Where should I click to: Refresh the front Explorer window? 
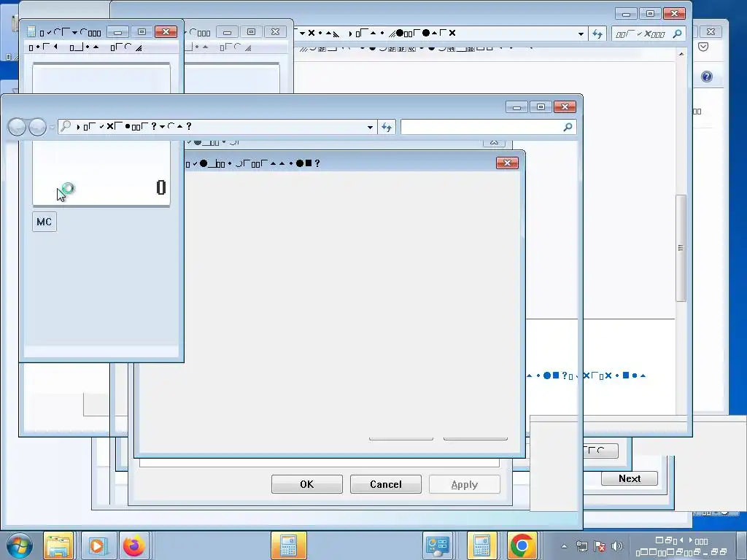pyautogui.click(x=387, y=127)
